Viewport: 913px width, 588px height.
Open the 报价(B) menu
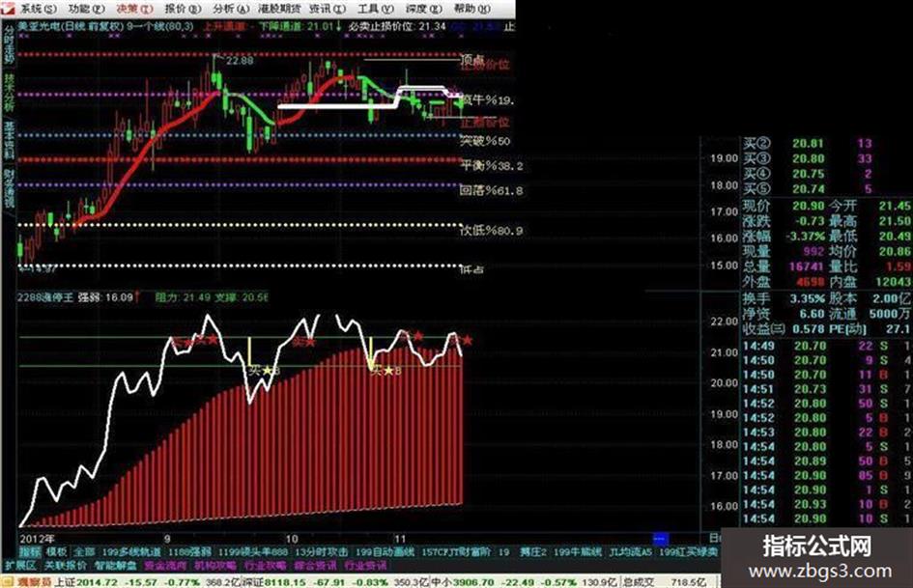pos(183,8)
